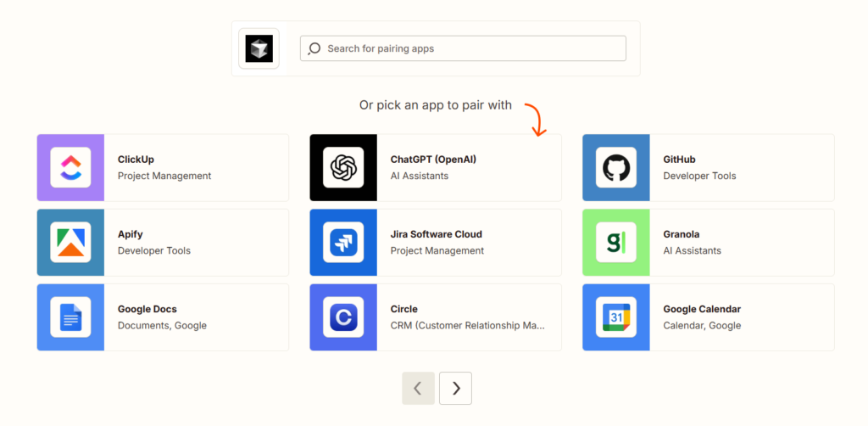Select the Granola title text

682,234
